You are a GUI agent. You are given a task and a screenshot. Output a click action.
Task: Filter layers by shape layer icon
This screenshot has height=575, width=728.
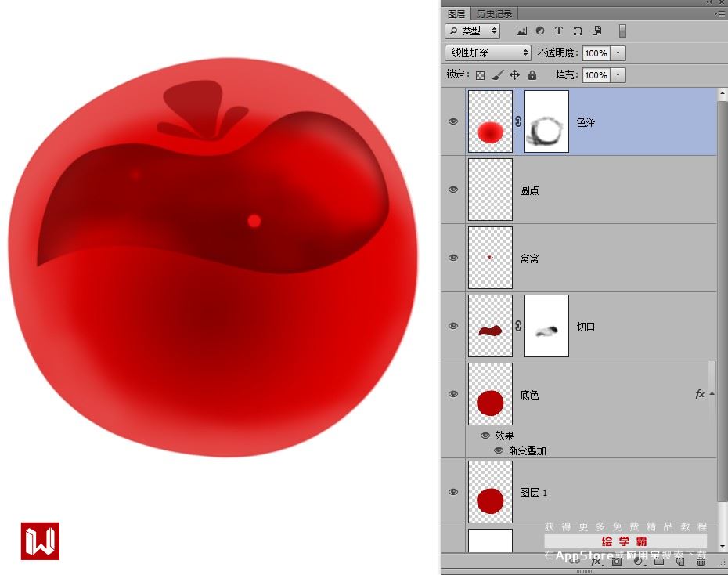click(x=578, y=31)
